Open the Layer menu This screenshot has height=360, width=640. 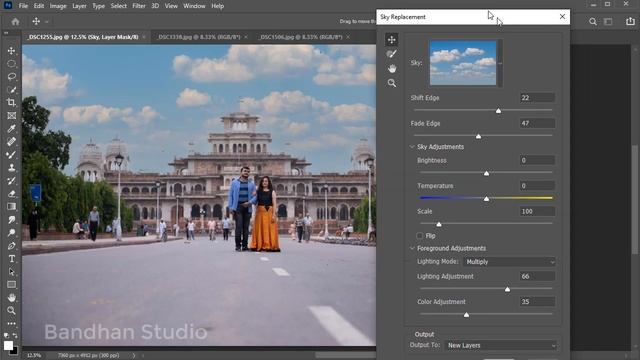pos(79,6)
